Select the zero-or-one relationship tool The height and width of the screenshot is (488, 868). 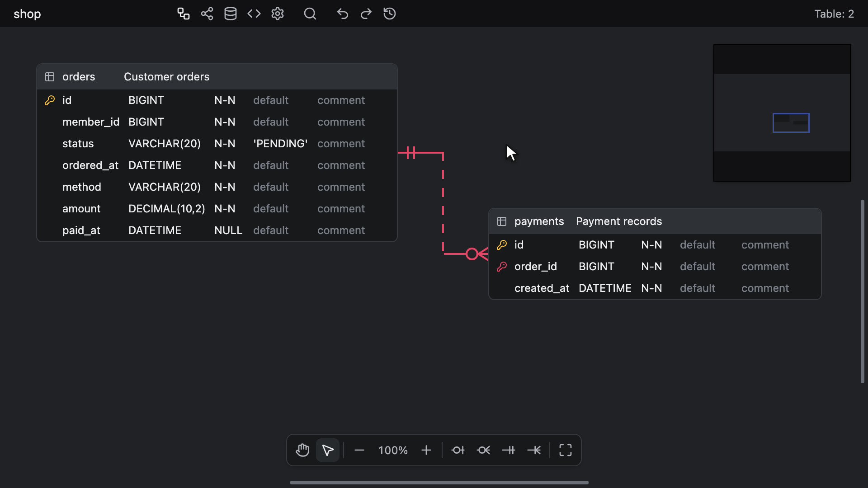click(x=458, y=450)
